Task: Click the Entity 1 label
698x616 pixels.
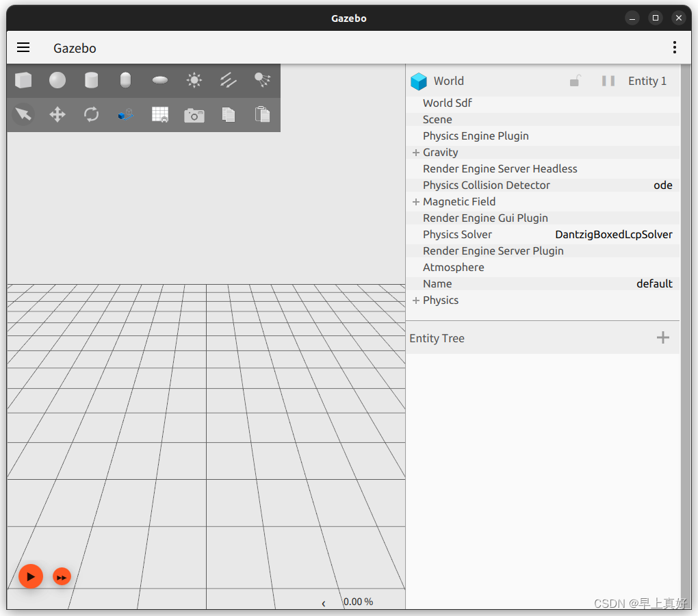Action: [x=647, y=81]
